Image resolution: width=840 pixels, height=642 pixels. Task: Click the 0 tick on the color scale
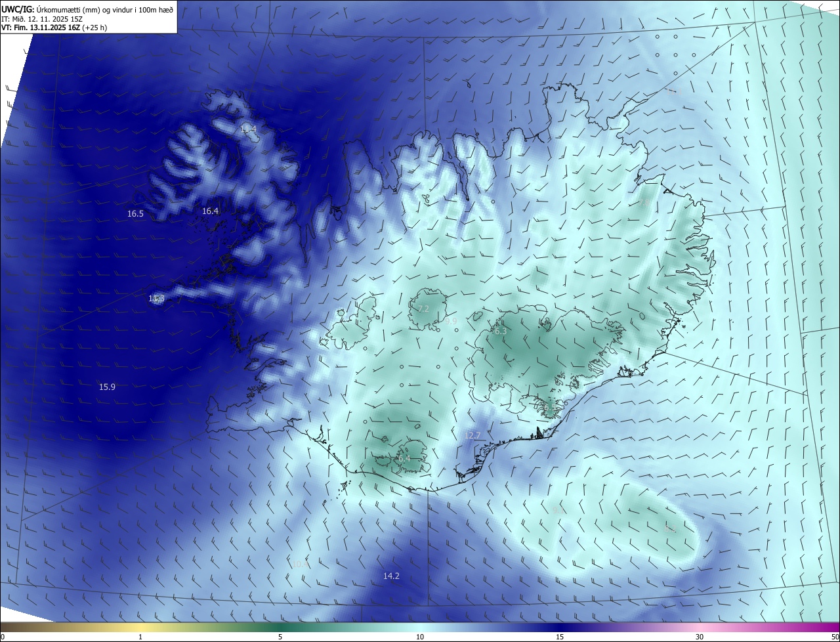point(3,637)
